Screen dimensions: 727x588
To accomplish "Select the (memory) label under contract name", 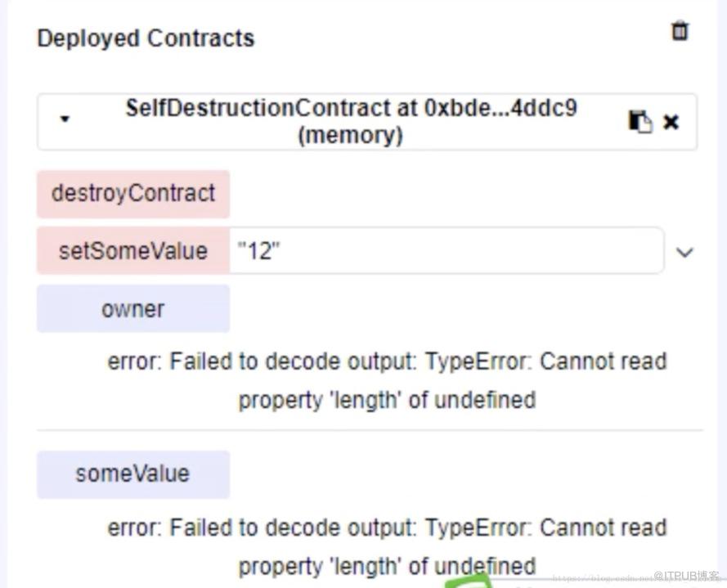I will [x=351, y=136].
